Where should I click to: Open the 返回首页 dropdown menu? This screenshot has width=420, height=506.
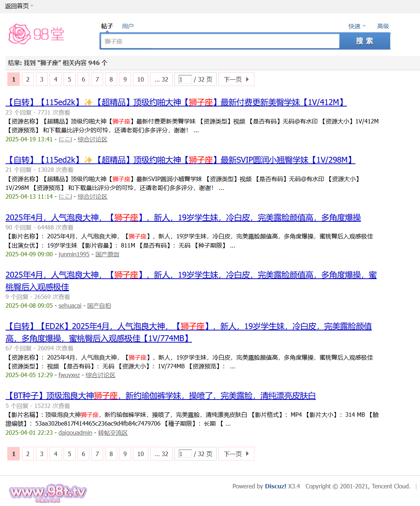pos(19,6)
